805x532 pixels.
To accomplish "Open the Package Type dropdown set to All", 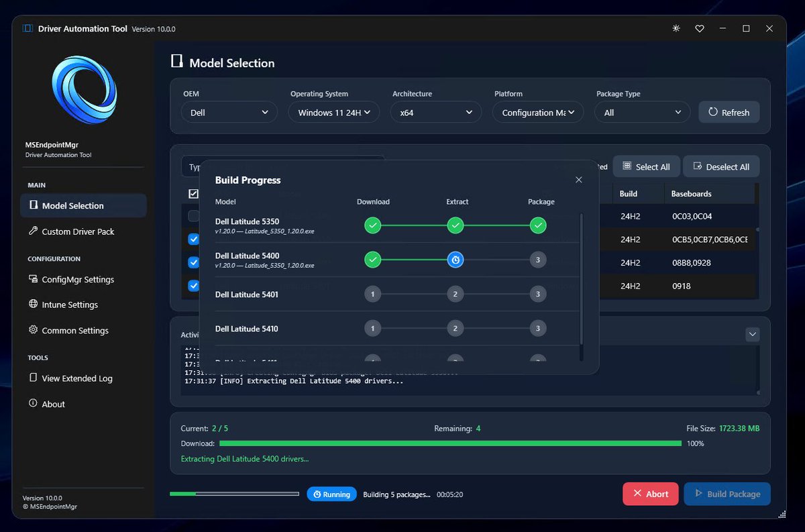I will point(641,112).
